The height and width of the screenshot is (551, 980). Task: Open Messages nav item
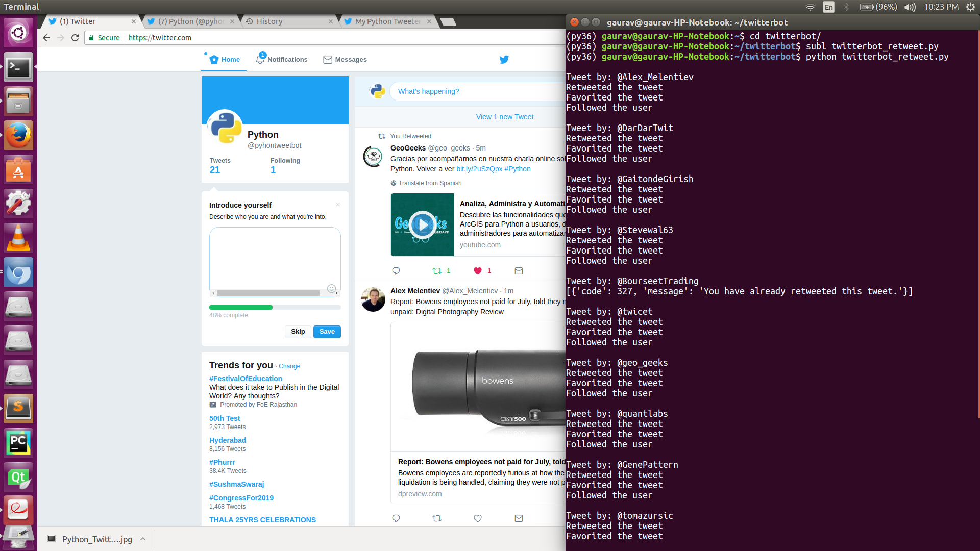pyautogui.click(x=345, y=60)
